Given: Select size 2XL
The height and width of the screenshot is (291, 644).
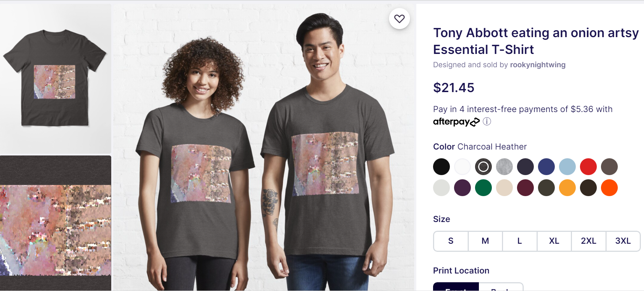Looking at the screenshot, I should pyautogui.click(x=589, y=241).
